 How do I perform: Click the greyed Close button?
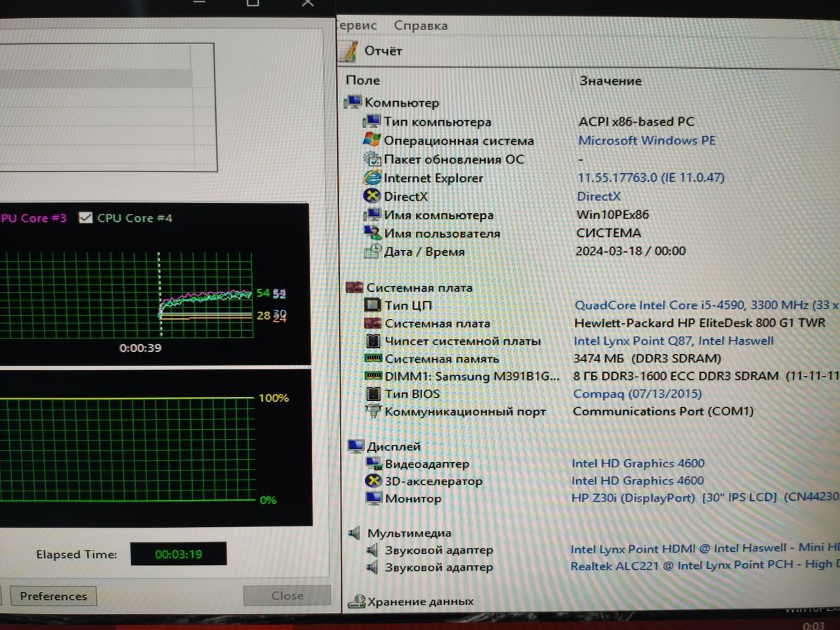pos(287,595)
